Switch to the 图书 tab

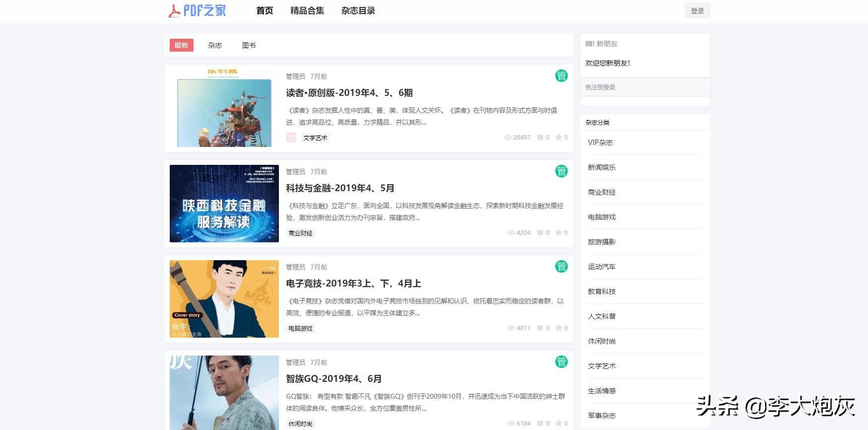coord(249,45)
